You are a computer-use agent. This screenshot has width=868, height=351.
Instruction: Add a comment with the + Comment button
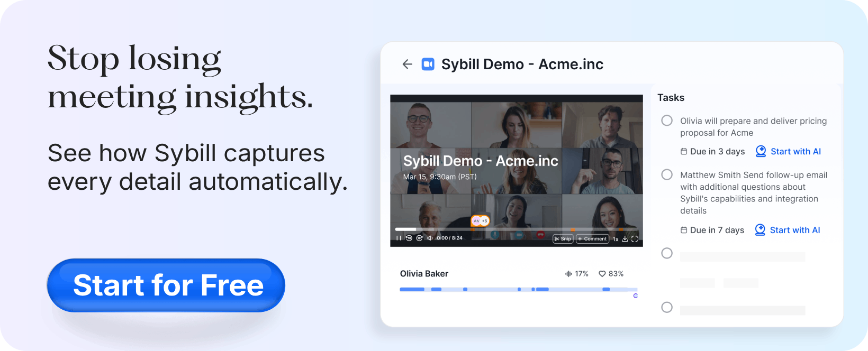[x=592, y=239]
